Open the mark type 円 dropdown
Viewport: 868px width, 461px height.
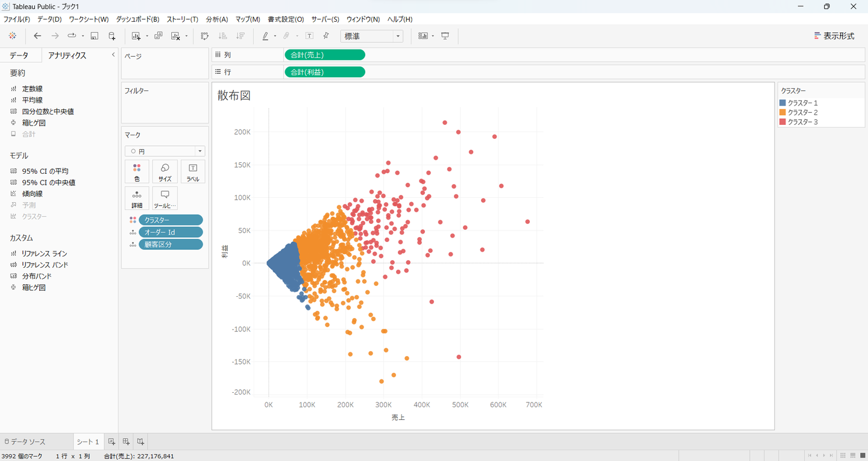165,151
